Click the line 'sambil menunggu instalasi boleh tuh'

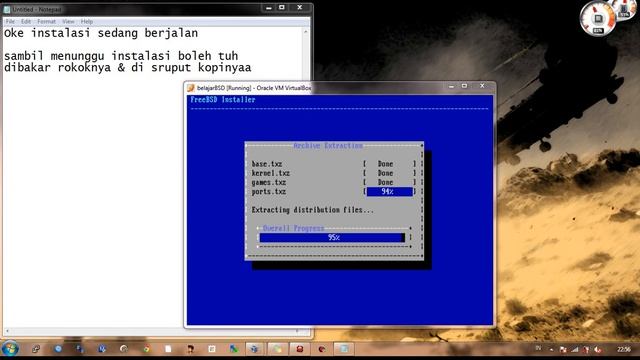[121, 56]
